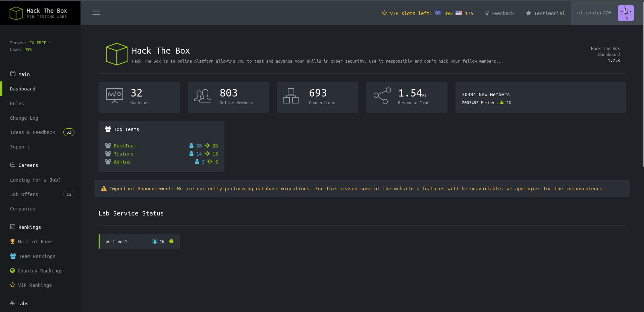Open the Dashboard menu item
The height and width of the screenshot is (312, 644).
(22, 89)
